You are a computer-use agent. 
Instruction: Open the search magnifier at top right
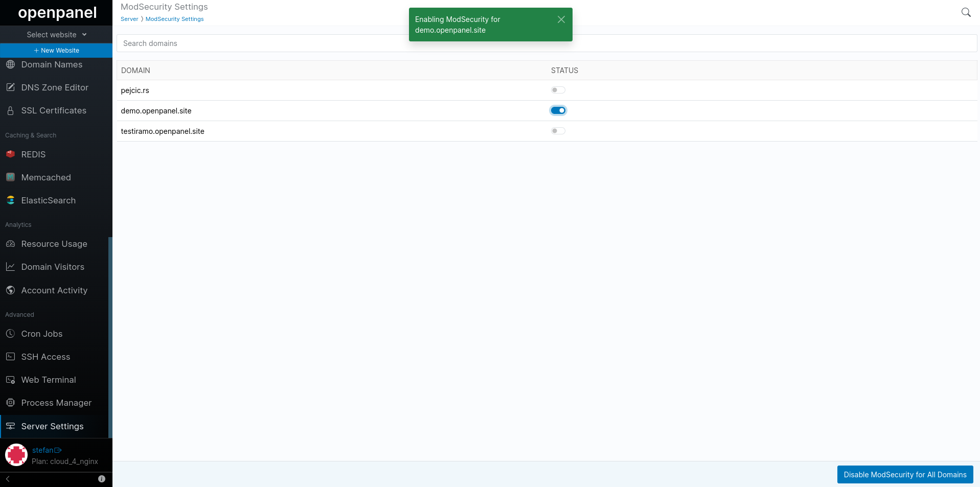point(966,12)
